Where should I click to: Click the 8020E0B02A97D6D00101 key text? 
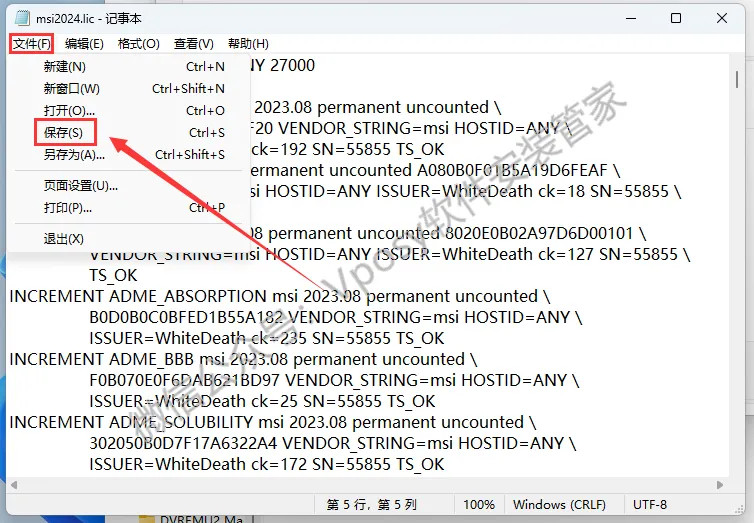coord(539,233)
